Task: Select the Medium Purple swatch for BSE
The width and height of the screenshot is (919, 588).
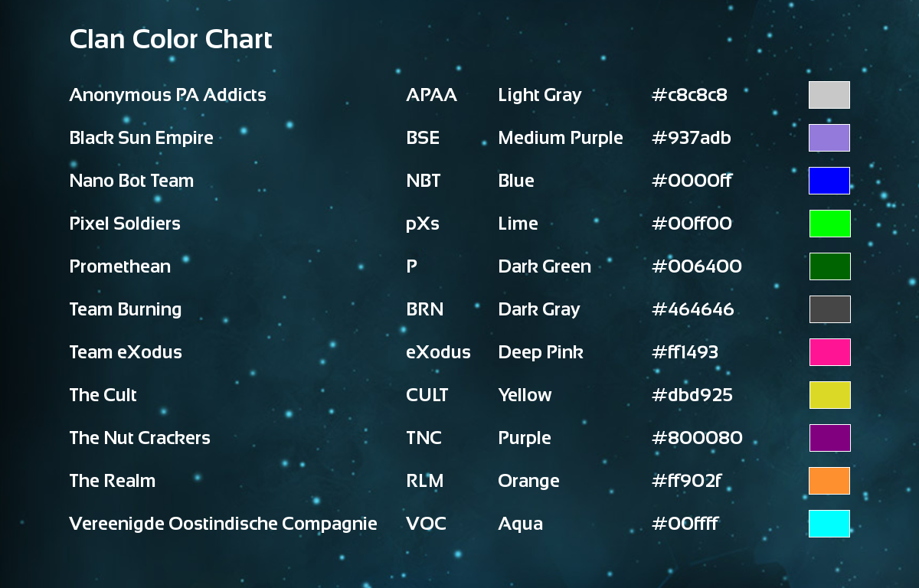Action: point(829,138)
